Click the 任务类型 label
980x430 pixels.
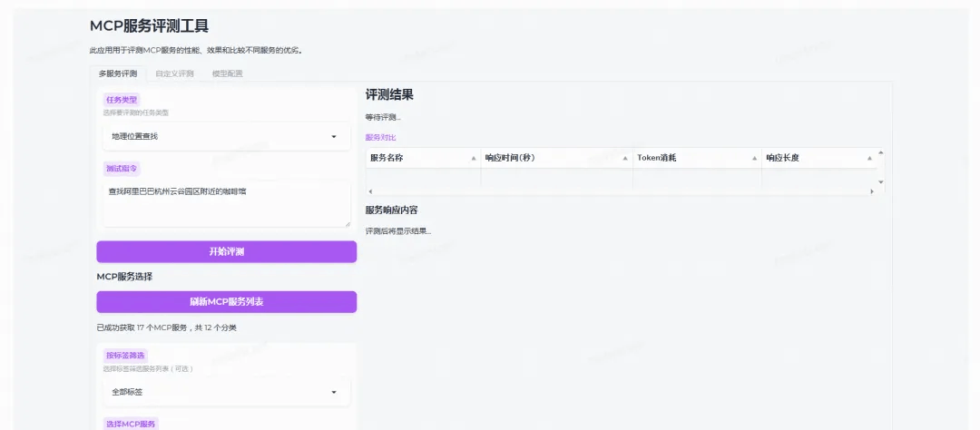tap(122, 100)
